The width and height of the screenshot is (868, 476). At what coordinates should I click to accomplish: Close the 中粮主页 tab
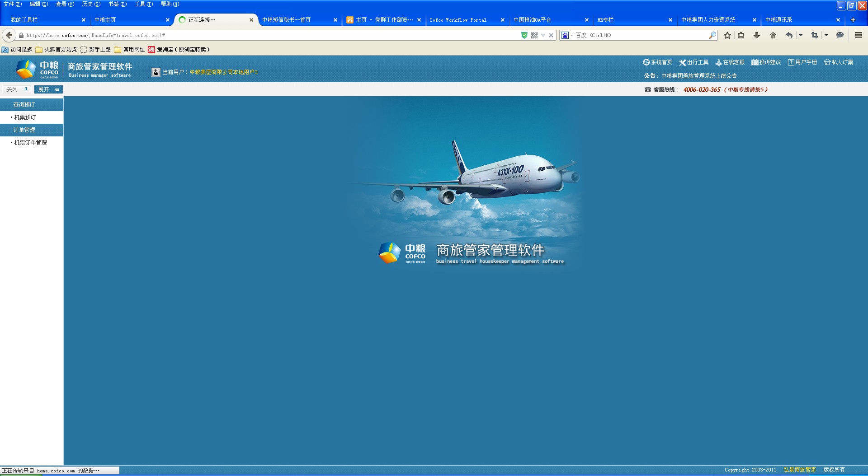coord(168,20)
